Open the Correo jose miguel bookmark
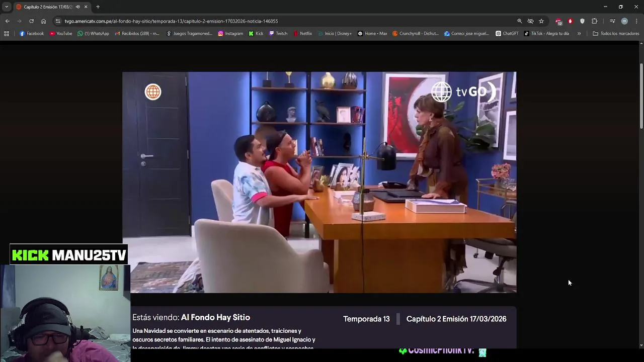 point(467,34)
